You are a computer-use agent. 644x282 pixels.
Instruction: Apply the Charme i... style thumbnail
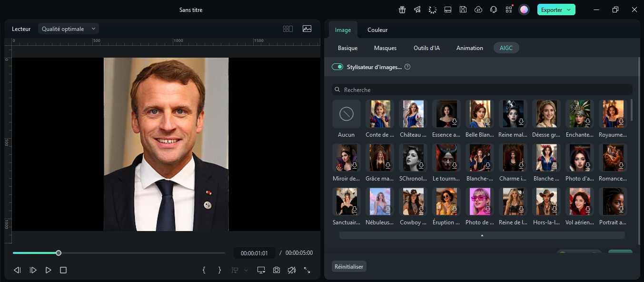(x=513, y=158)
